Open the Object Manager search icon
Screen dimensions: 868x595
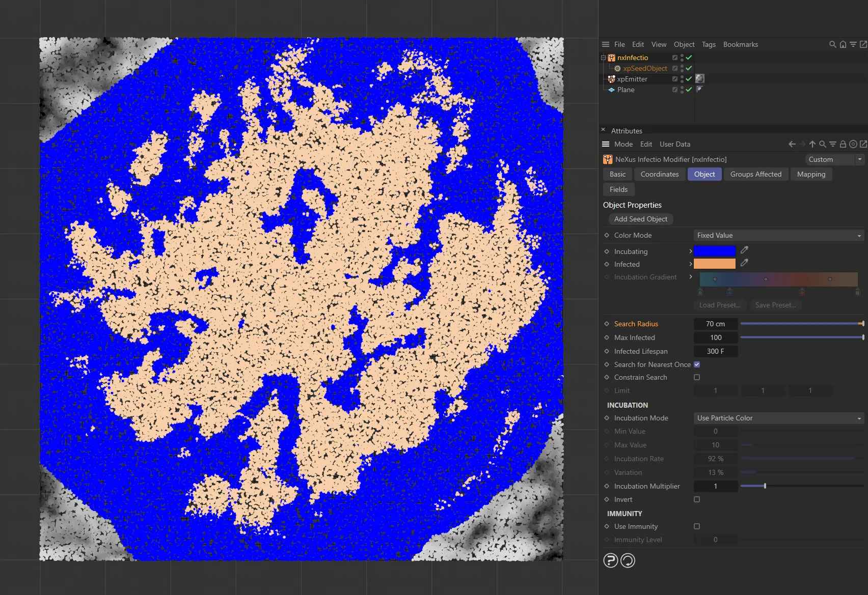832,44
